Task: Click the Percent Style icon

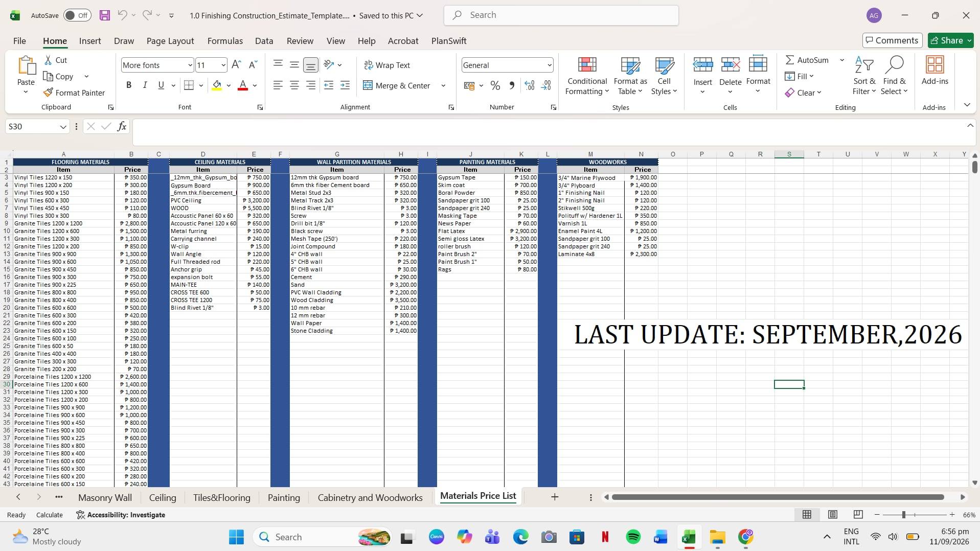Action: (495, 85)
